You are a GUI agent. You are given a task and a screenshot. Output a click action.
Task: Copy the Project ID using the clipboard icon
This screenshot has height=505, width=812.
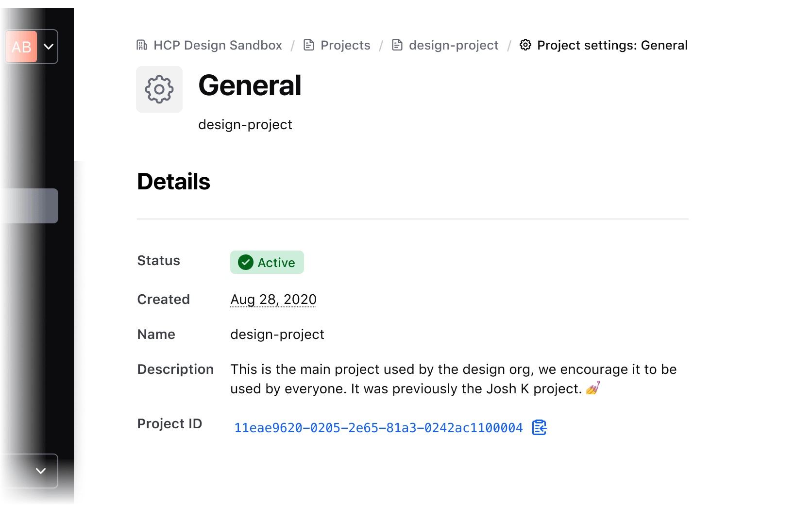tap(539, 428)
